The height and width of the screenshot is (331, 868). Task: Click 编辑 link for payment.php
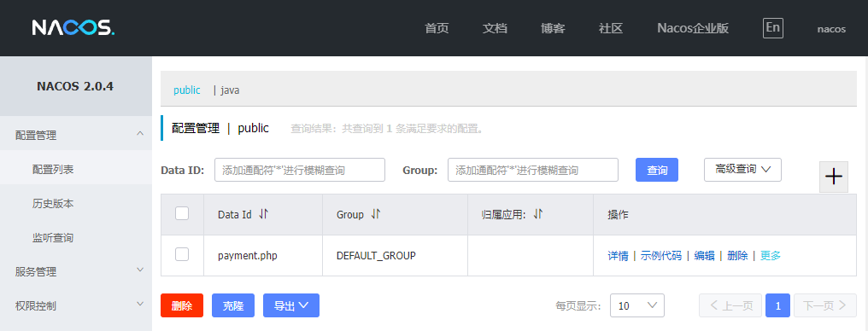[704, 255]
